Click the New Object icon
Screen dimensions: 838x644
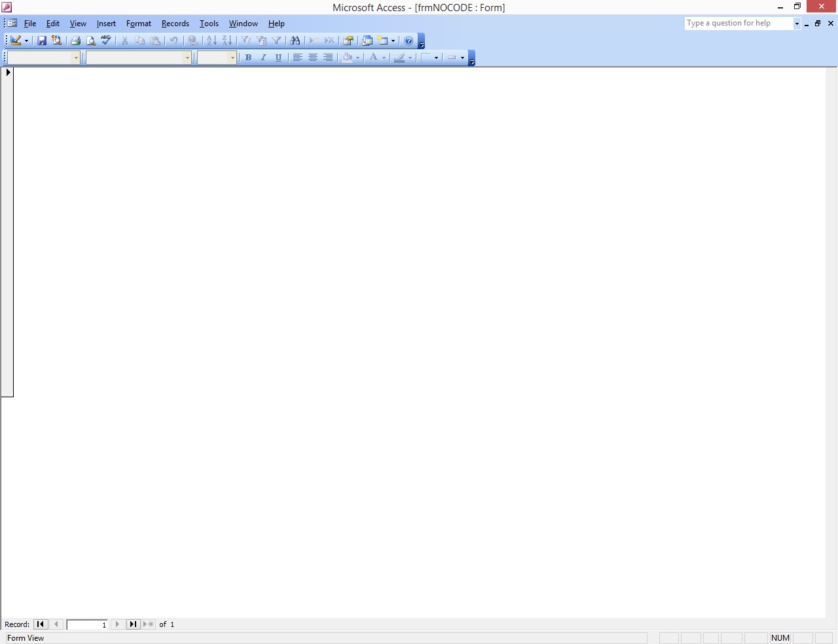(382, 41)
